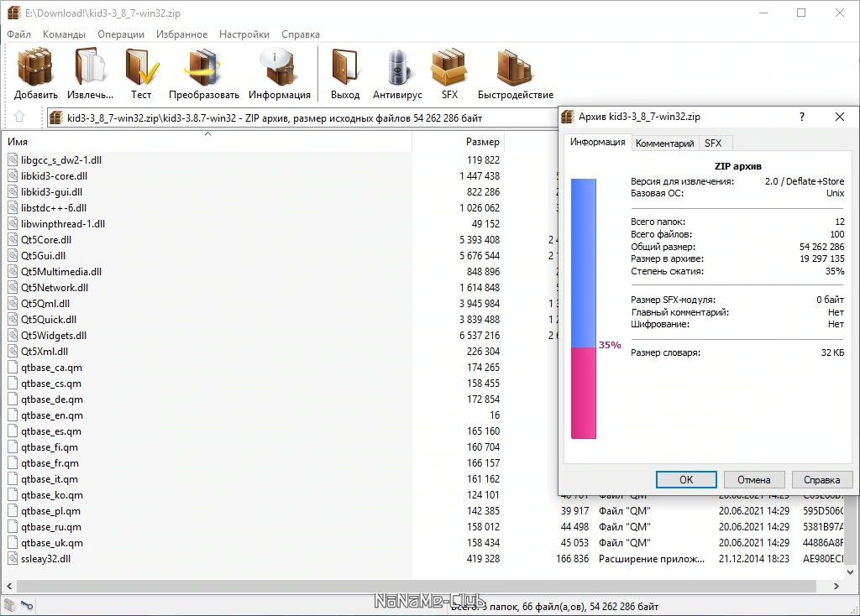
Task: Select the libwinpthread-1.dll file
Action: [63, 223]
